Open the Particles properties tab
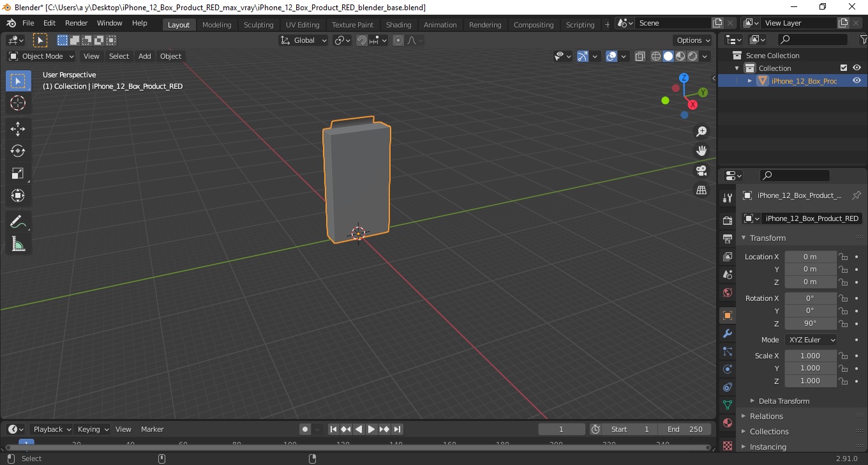Screen dimensions: 868x465 [727, 351]
